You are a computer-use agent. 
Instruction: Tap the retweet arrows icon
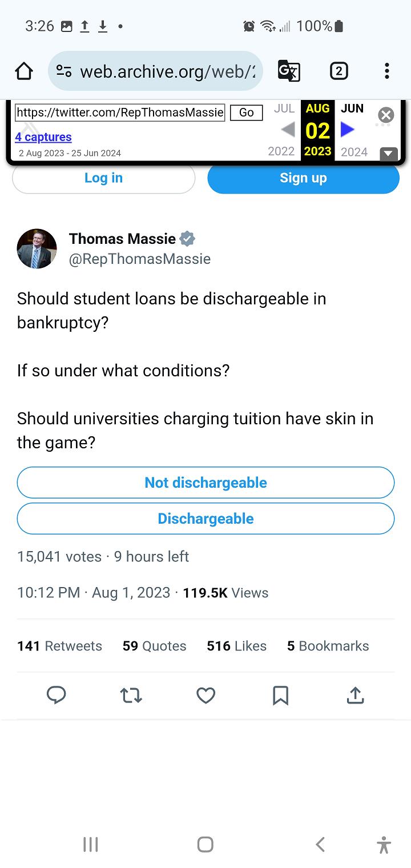pyautogui.click(x=131, y=695)
